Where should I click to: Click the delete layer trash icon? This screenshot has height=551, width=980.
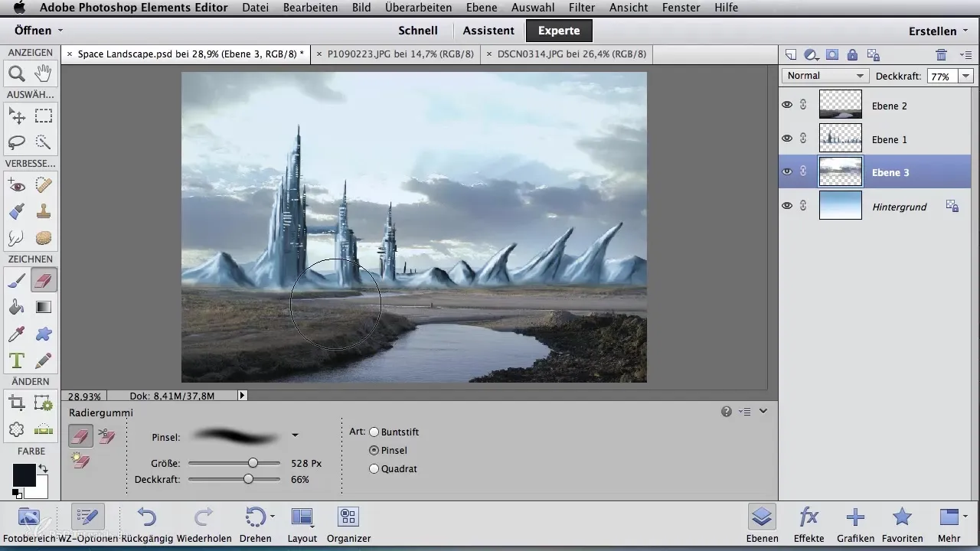941,55
